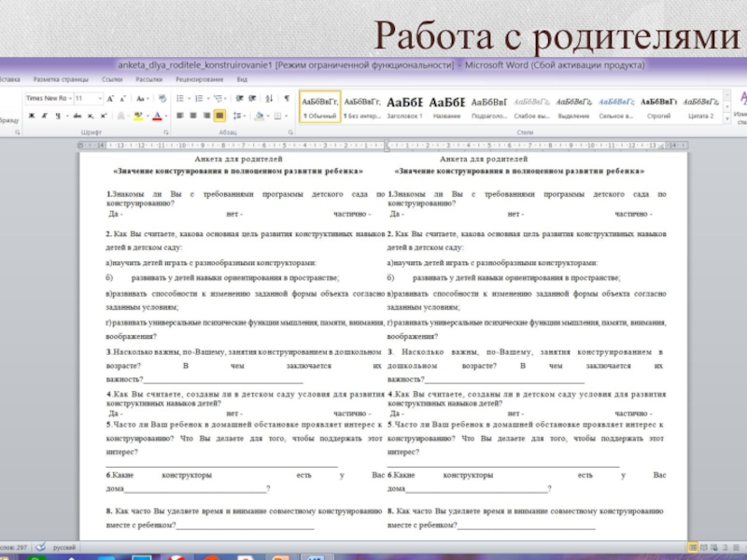Click the font color red A swatch

[x=156, y=116]
